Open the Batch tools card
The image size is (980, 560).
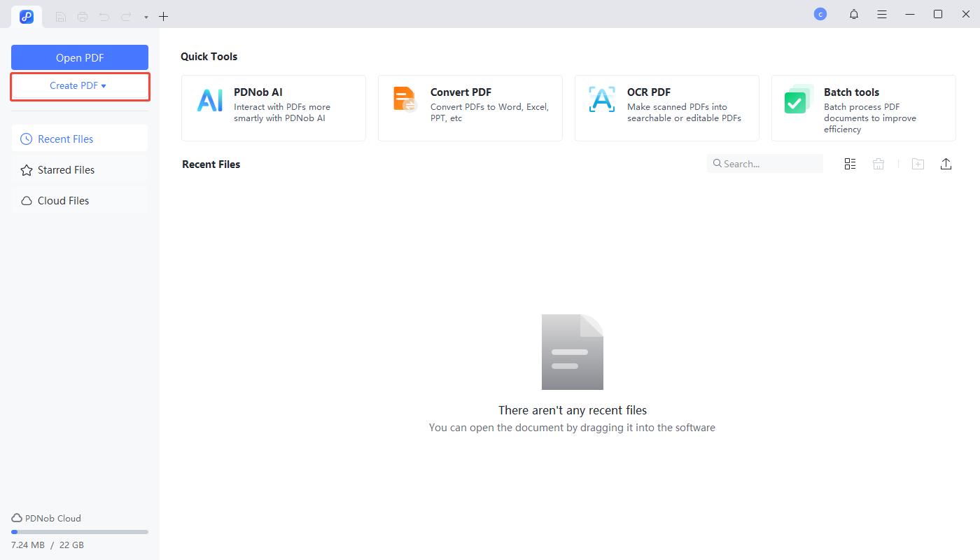pyautogui.click(x=863, y=108)
